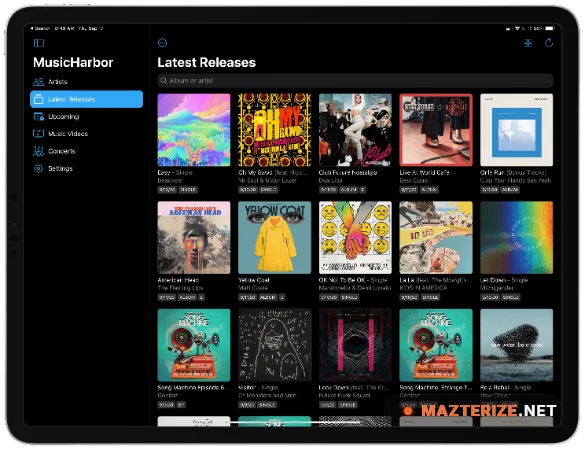Click the search magnifier icon
The height and width of the screenshot is (450, 585).
[x=163, y=81]
